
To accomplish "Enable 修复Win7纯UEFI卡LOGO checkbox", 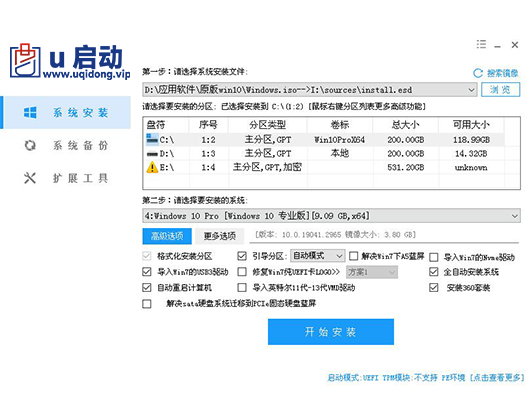I will [242, 272].
